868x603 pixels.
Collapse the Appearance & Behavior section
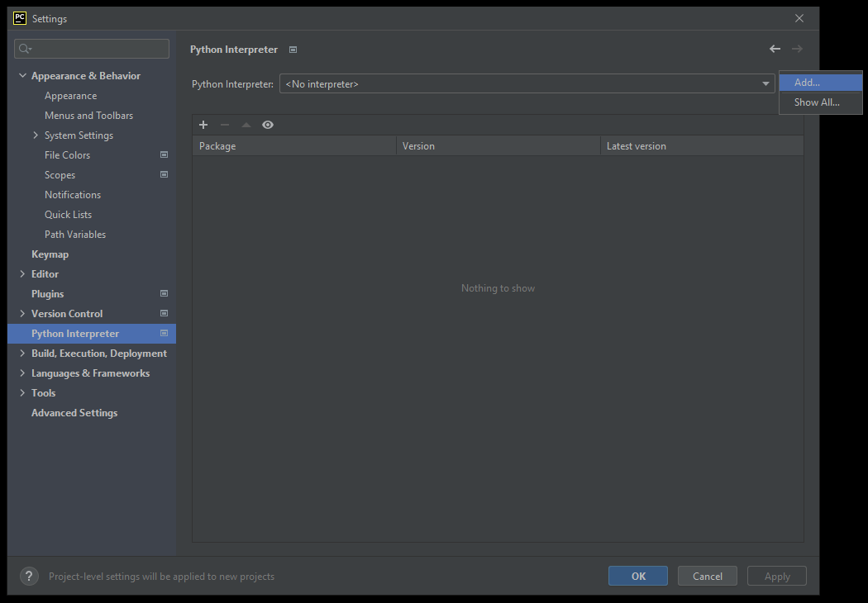pos(22,75)
